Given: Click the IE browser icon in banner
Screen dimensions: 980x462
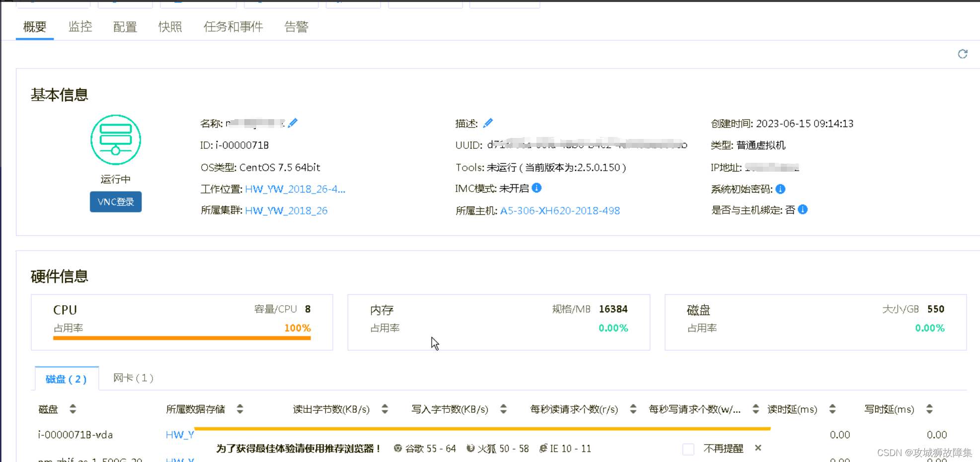Looking at the screenshot, I should point(543,448).
